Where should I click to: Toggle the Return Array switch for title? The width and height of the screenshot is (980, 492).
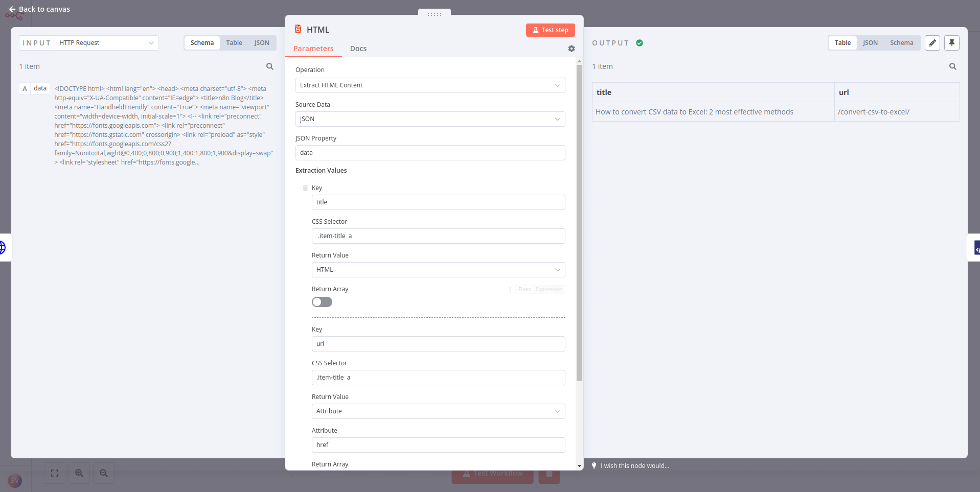pyautogui.click(x=322, y=302)
